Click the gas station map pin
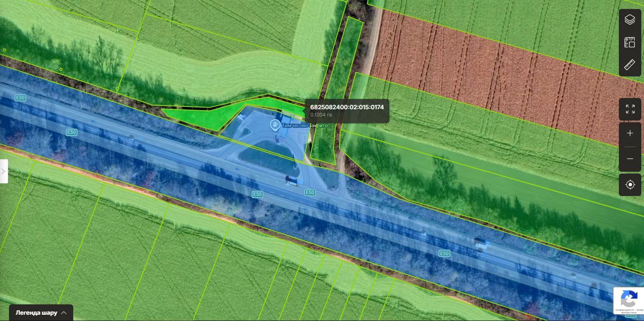The image size is (644, 321). click(274, 125)
